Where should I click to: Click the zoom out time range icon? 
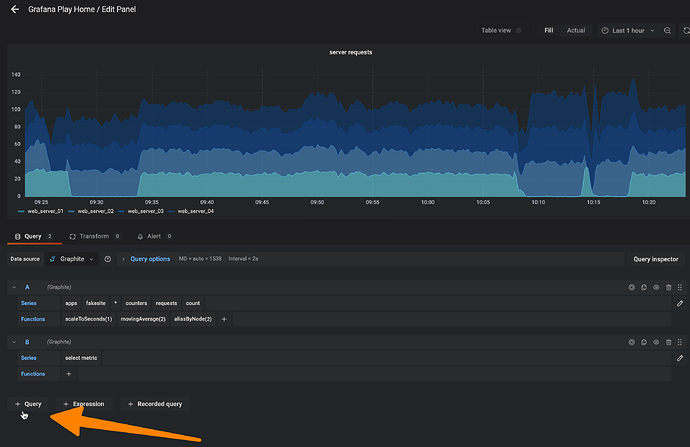[667, 30]
